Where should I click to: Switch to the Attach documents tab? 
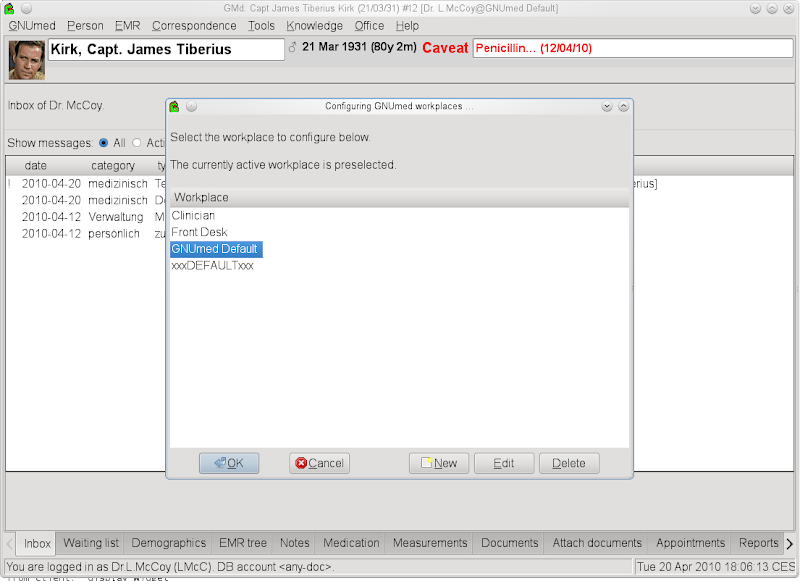click(x=597, y=543)
